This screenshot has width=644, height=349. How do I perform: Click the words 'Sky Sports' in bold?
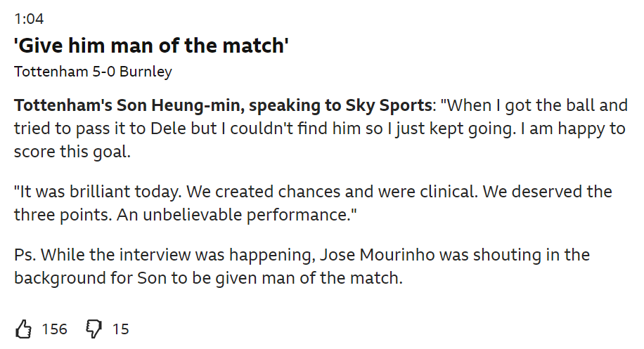coord(389,105)
